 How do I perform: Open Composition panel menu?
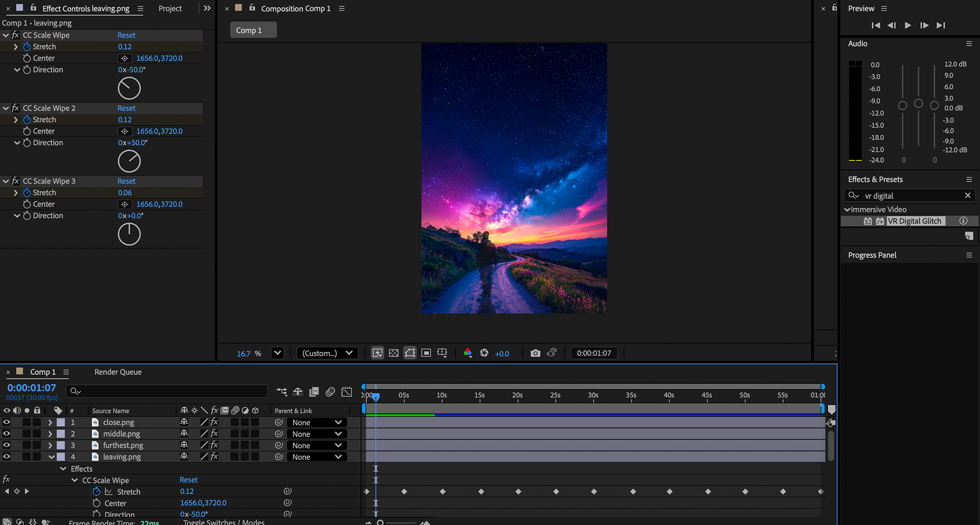pos(341,9)
